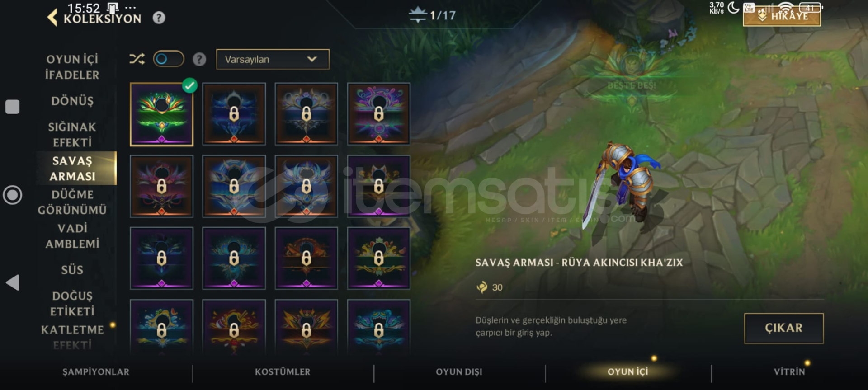The height and width of the screenshot is (390, 868).
Task: Open the Vadi Amblemi category
Action: pos(72,236)
